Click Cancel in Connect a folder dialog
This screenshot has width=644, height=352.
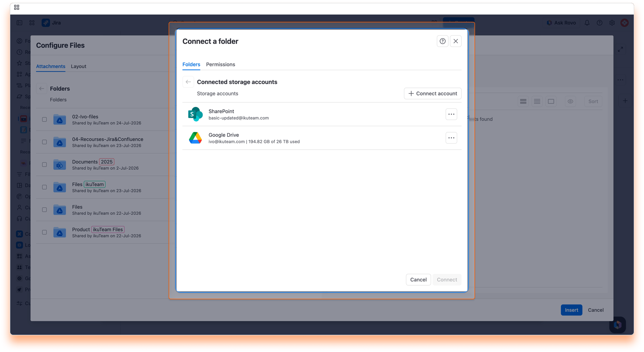point(418,279)
